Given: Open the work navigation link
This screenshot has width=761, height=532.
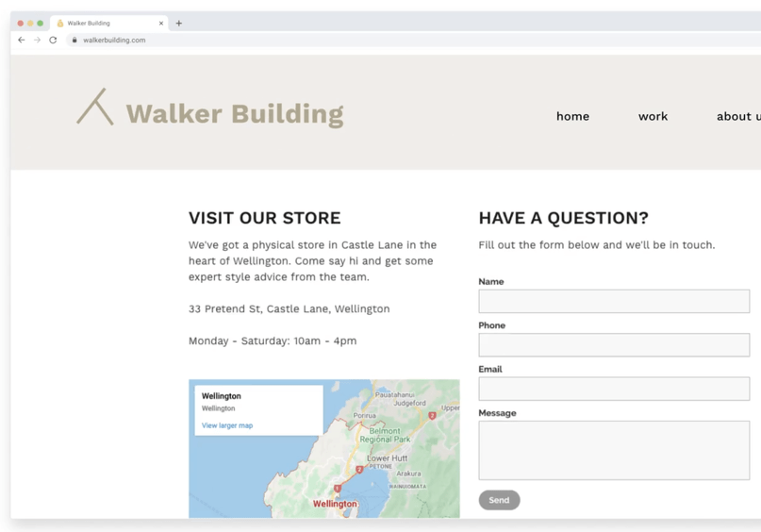Looking at the screenshot, I should coord(653,116).
